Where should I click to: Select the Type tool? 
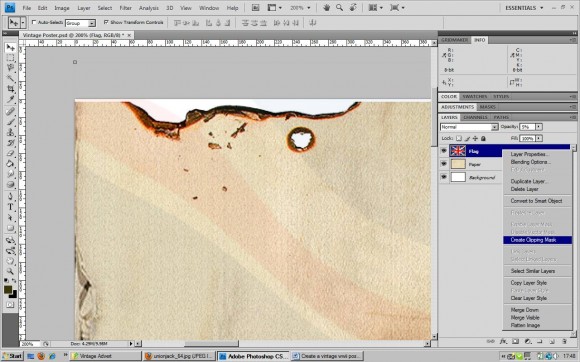click(x=10, y=207)
